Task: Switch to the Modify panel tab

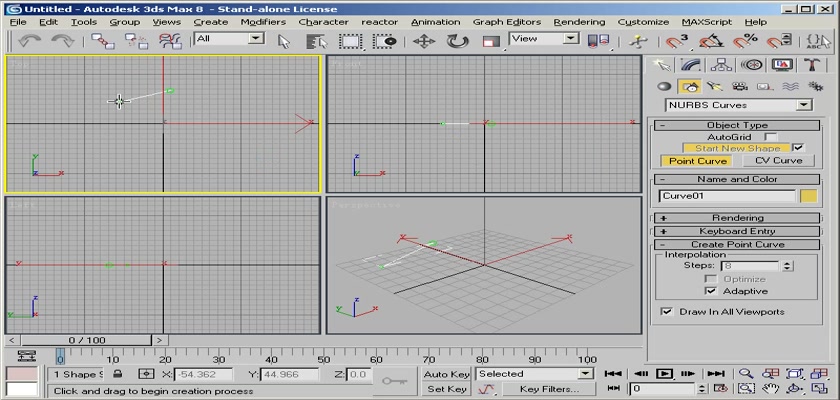Action: click(691, 65)
